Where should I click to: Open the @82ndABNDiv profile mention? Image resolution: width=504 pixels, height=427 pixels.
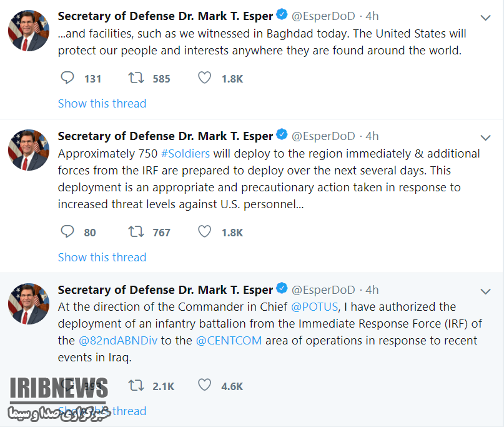(119, 341)
